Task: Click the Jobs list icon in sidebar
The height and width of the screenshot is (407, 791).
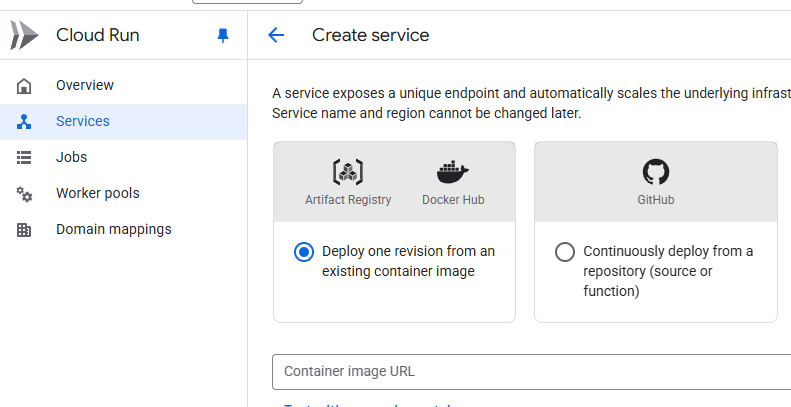Action: [x=25, y=157]
